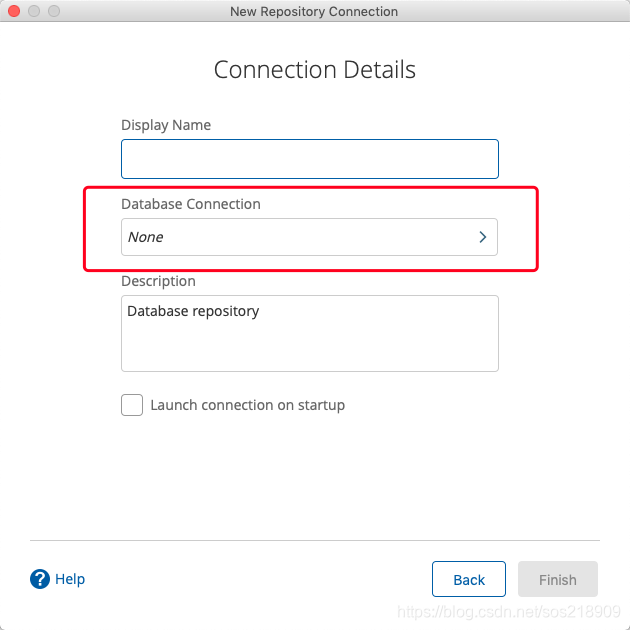Click the Description label
The image size is (630, 630).
pos(158,281)
